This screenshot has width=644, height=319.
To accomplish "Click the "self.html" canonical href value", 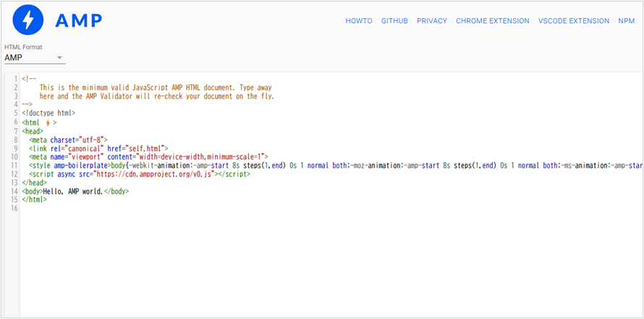I will pos(145,148).
